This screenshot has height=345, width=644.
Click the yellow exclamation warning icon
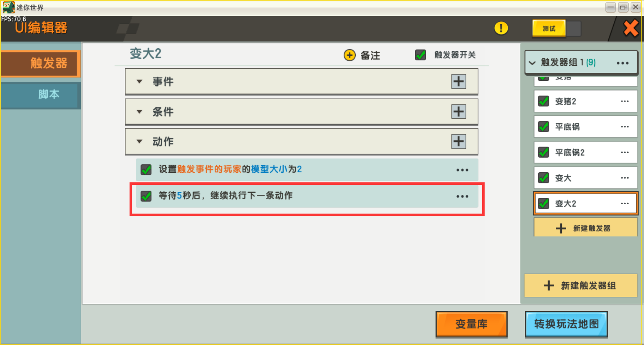pyautogui.click(x=501, y=28)
